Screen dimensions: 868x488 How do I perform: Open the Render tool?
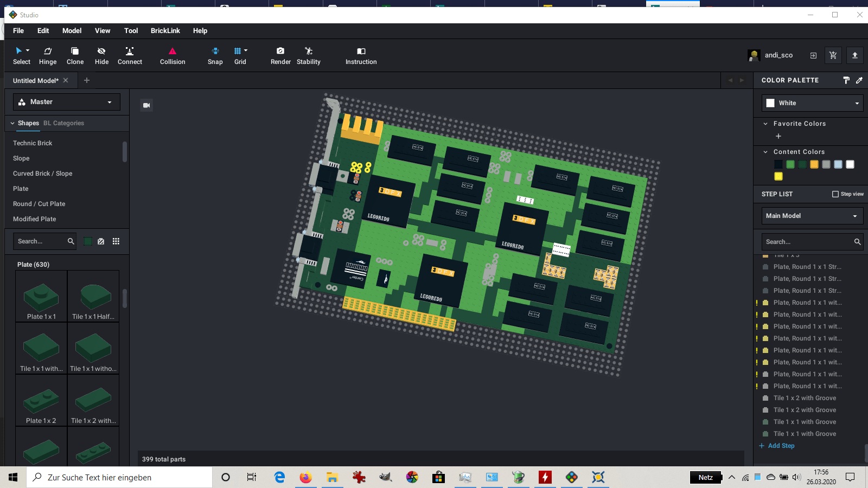pyautogui.click(x=280, y=56)
